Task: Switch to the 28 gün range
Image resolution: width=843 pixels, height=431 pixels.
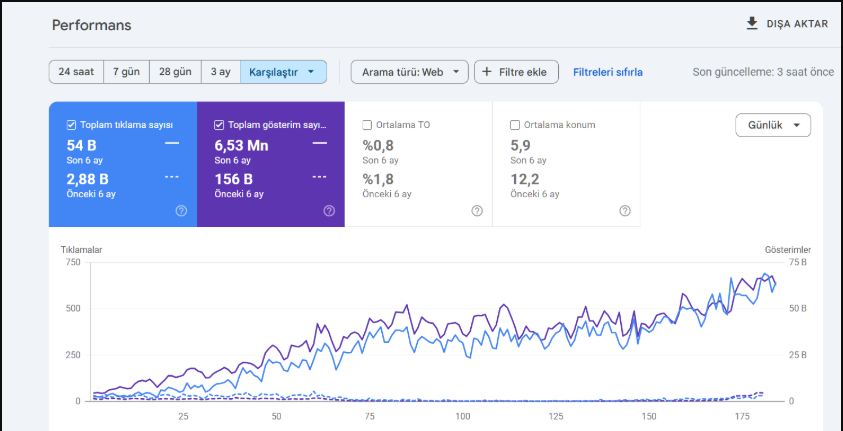Action: pyautogui.click(x=175, y=72)
